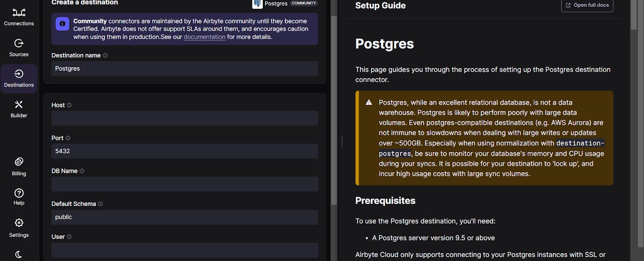Click the Setup Guide heading
The width and height of the screenshot is (644, 261).
click(380, 6)
